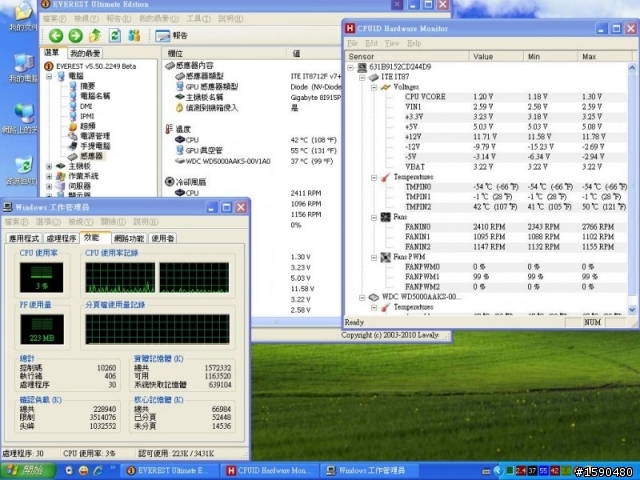Click the green Forward arrow in EVEREST toolbar
This screenshot has width=640, height=480.
click(75, 36)
